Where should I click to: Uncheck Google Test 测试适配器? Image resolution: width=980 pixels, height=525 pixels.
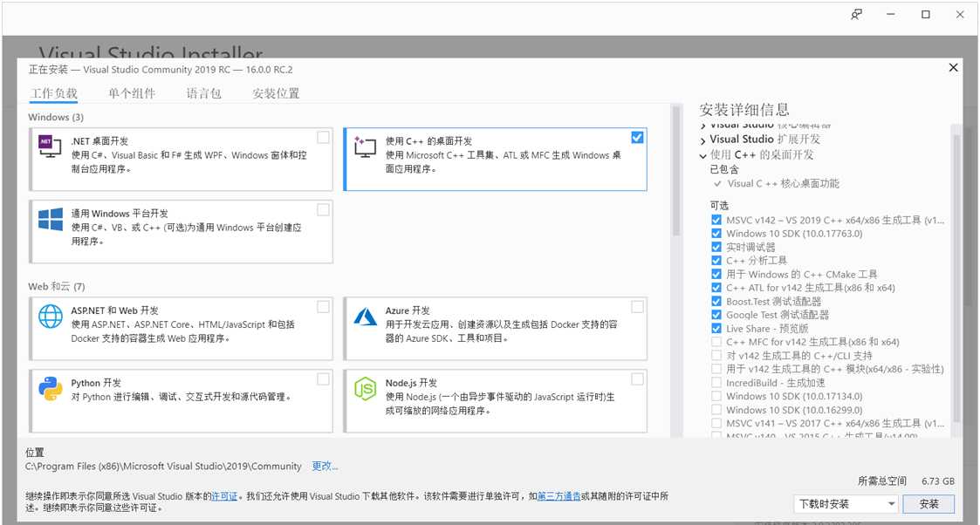pos(716,315)
